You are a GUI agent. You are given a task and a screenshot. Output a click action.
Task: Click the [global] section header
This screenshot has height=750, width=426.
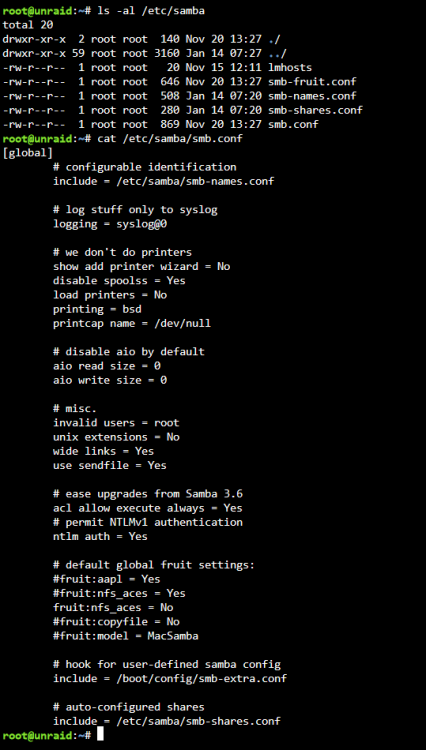(x=27, y=153)
